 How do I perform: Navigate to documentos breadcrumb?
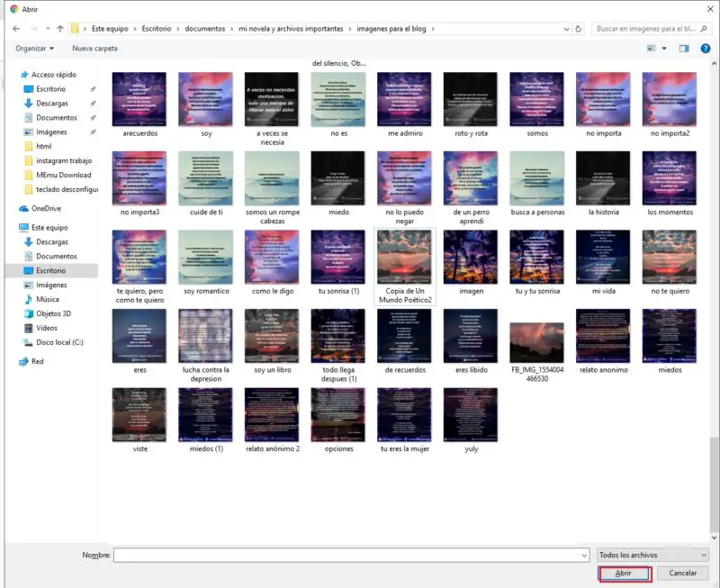pyautogui.click(x=205, y=29)
